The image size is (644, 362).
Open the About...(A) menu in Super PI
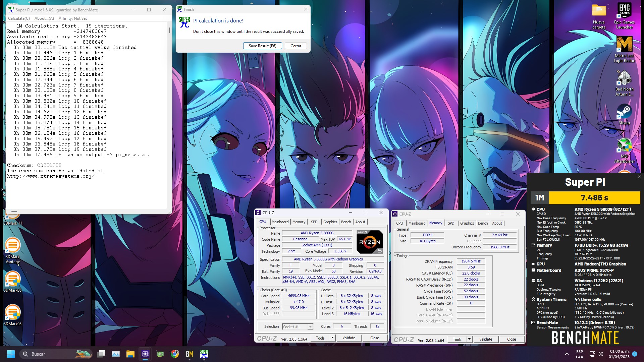[x=44, y=18]
